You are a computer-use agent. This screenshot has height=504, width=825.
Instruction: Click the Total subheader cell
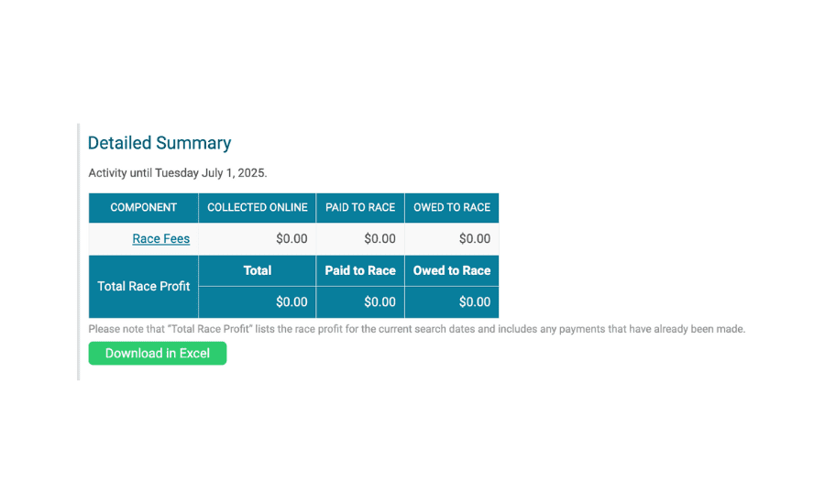[x=258, y=271]
